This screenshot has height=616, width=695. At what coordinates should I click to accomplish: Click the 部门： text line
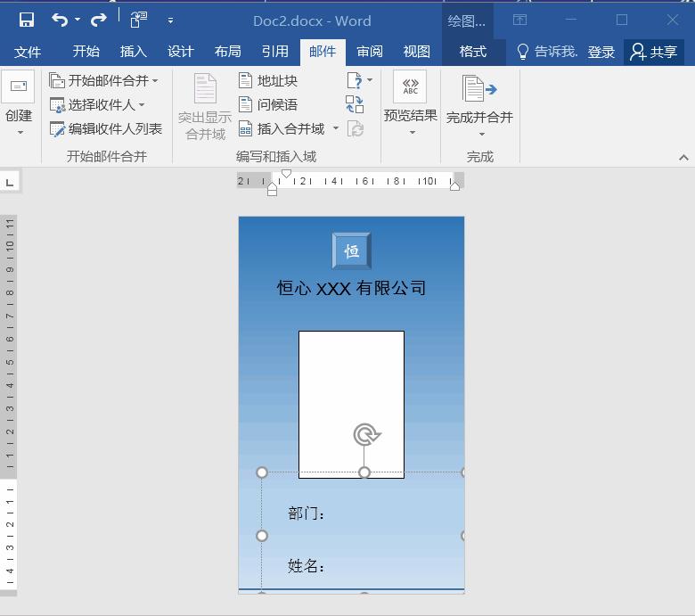(307, 513)
